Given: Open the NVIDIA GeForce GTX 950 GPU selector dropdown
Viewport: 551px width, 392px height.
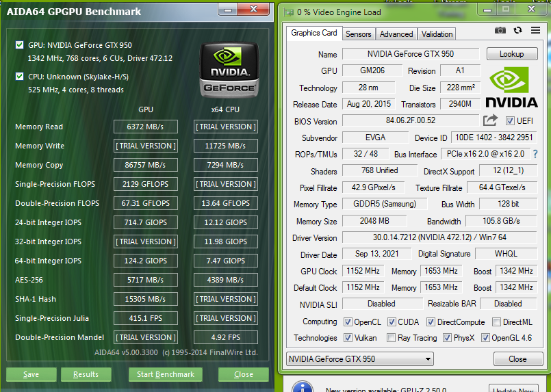Looking at the screenshot, I should click(360, 359).
